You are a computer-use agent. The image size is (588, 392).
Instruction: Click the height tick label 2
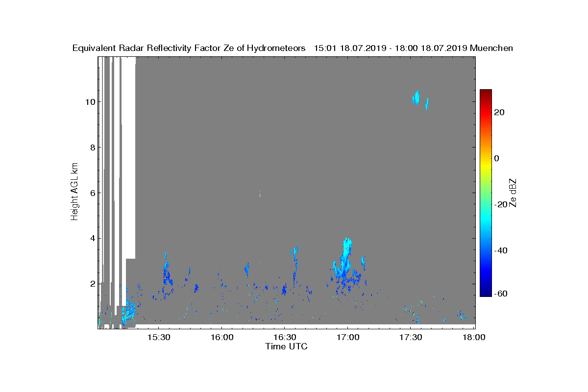pos(92,284)
